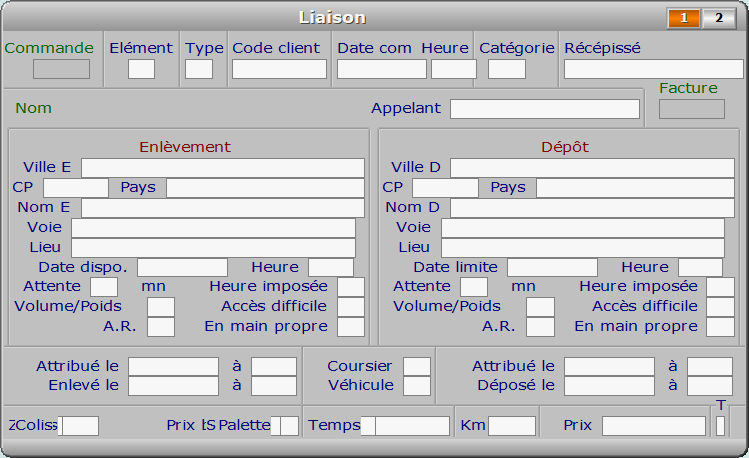Toggle Enlèvement Heure imposée box

(351, 287)
